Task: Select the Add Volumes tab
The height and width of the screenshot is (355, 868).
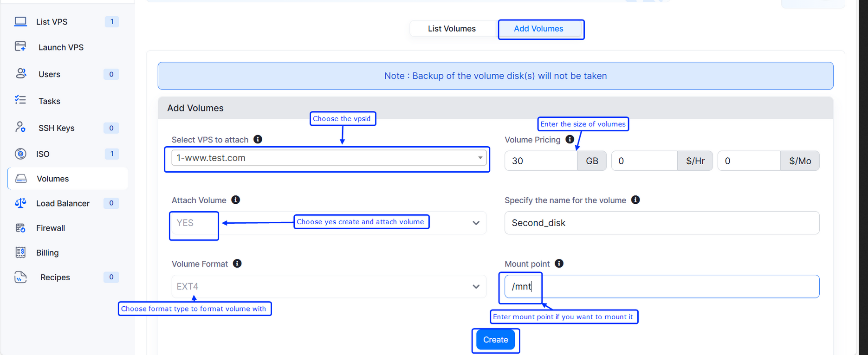Action: [538, 29]
